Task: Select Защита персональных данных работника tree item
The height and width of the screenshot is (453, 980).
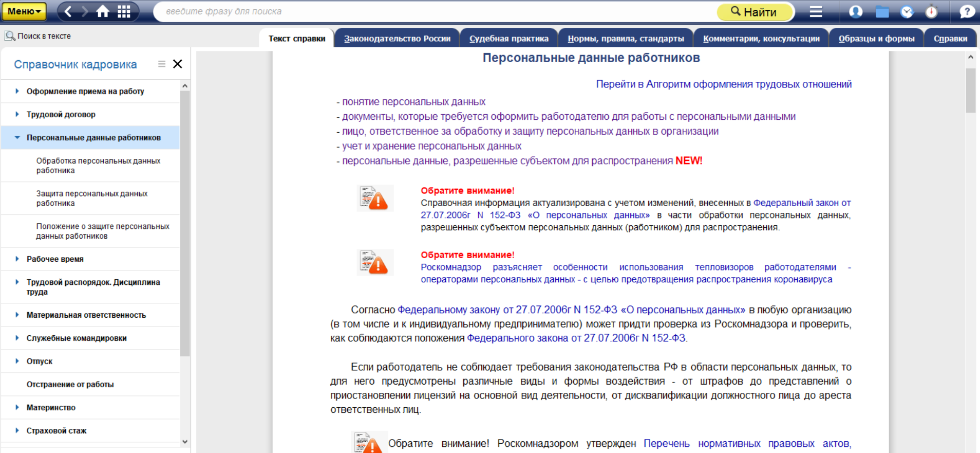Action: pos(91,198)
